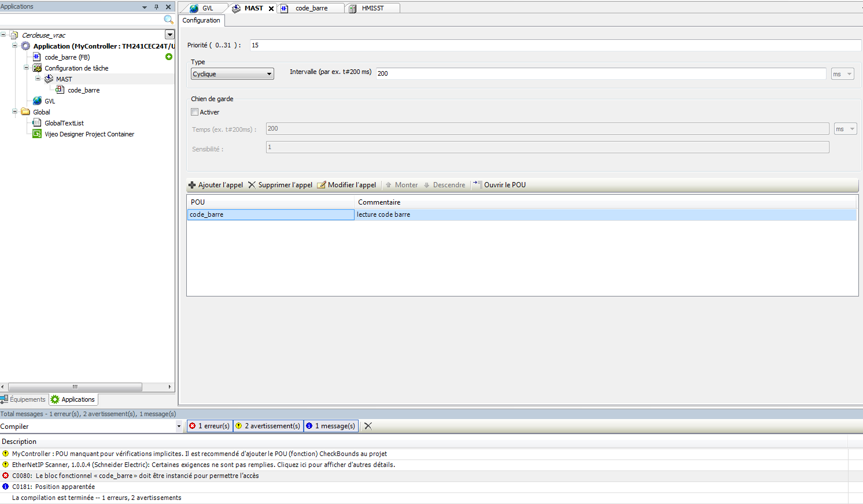Image resolution: width=863 pixels, height=504 pixels.
Task: Toggle the 1 erreur(s) filter
Action: pos(209,426)
